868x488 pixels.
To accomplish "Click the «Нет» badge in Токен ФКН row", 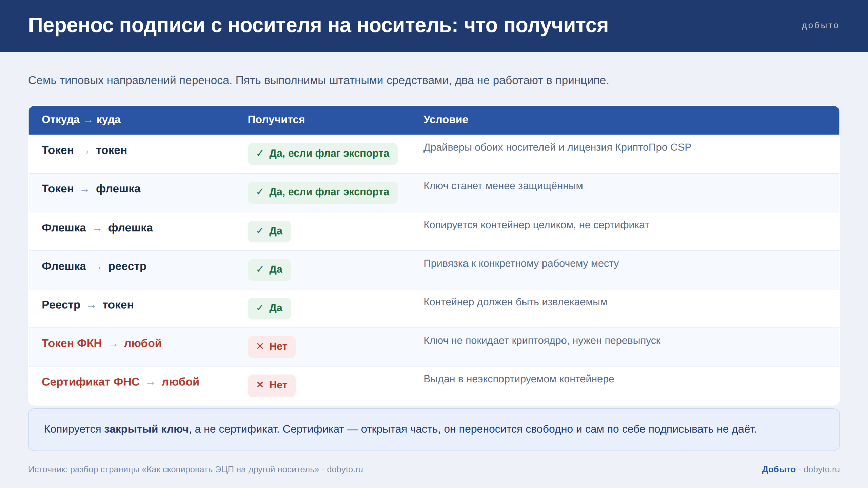I will pos(272,347).
